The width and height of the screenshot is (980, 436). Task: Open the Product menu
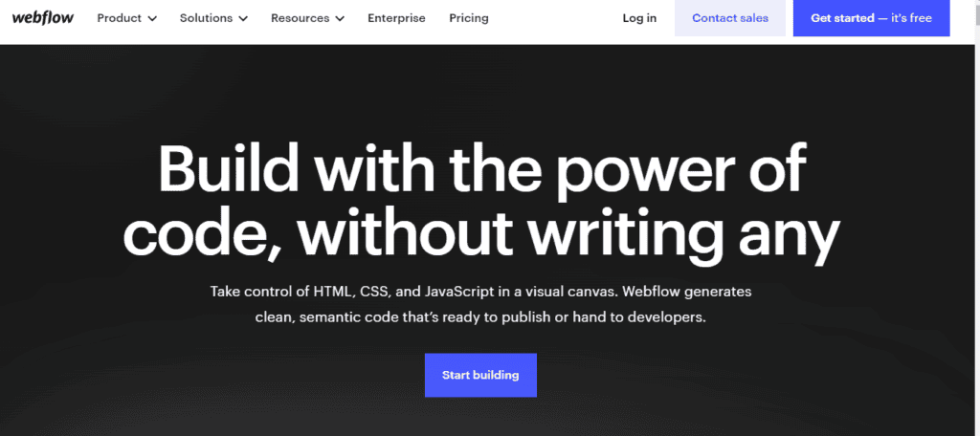[x=119, y=18]
